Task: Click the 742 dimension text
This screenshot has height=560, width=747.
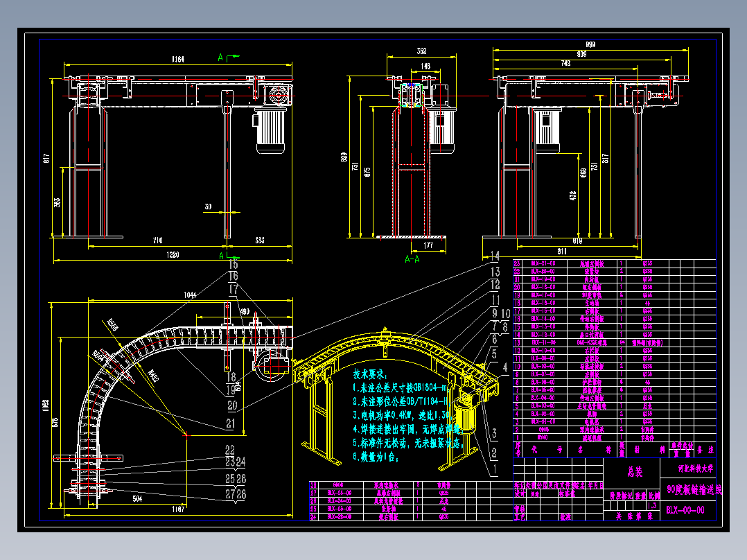Action: click(565, 63)
